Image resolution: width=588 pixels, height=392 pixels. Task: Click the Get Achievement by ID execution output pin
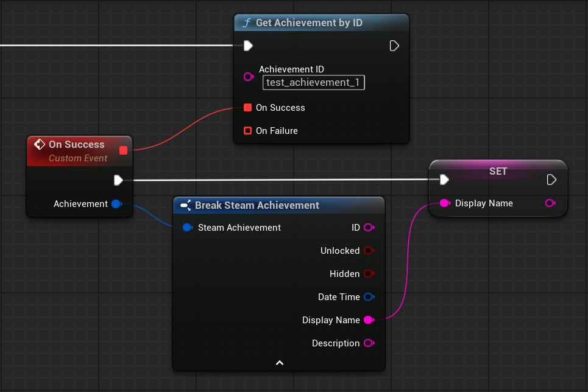pos(394,46)
